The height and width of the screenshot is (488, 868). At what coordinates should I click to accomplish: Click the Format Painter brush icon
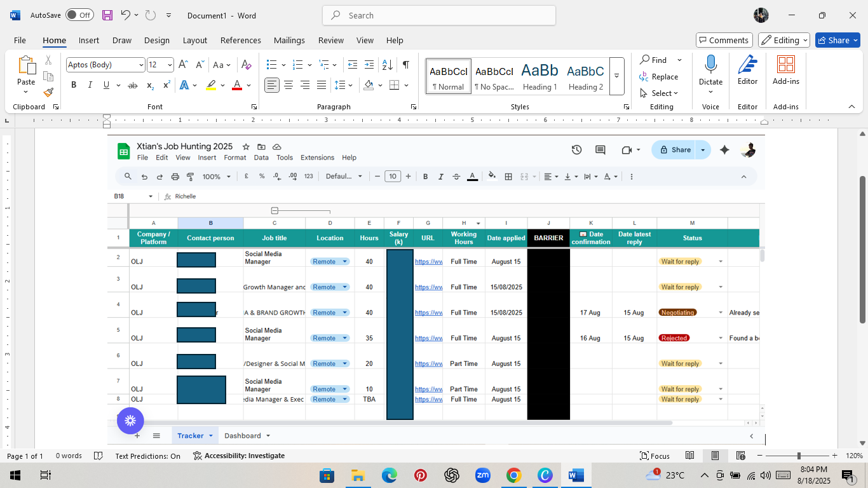click(x=48, y=92)
